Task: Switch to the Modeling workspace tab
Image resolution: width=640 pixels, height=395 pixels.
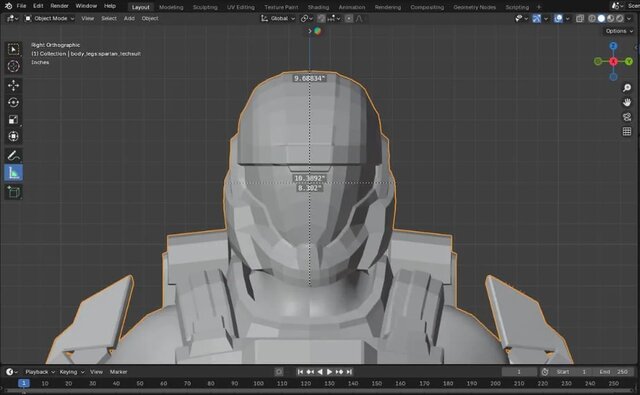Action: [171, 7]
